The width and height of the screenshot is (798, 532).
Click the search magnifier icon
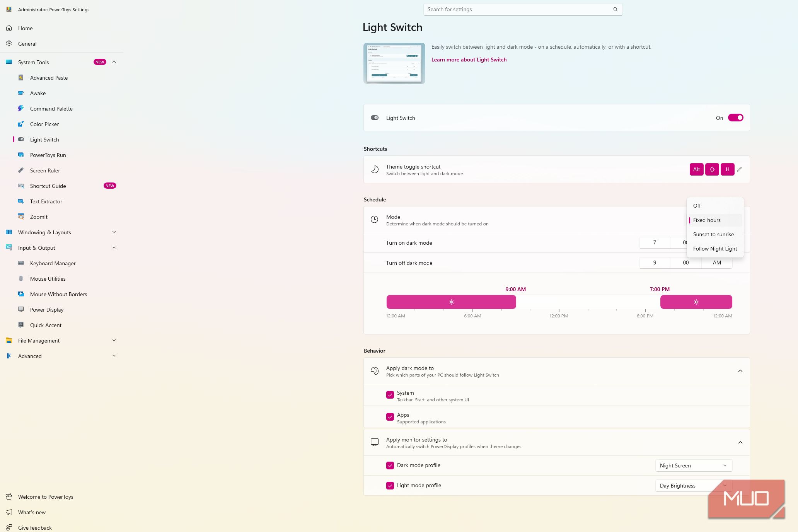615,9
